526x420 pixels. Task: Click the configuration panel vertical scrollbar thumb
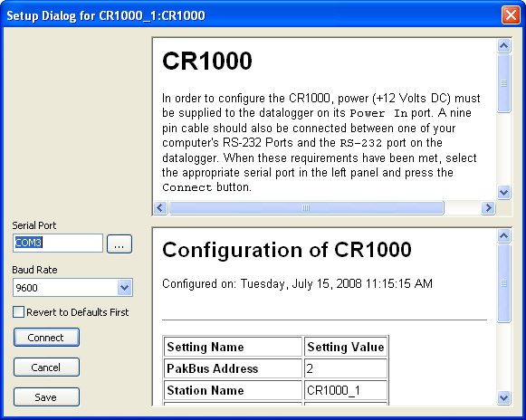point(503,283)
